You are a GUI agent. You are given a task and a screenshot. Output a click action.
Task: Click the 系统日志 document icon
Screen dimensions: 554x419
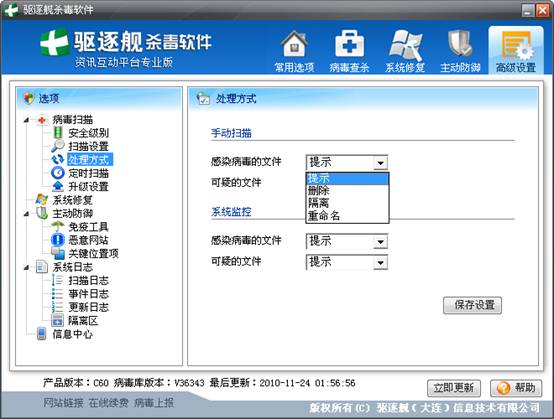42,267
